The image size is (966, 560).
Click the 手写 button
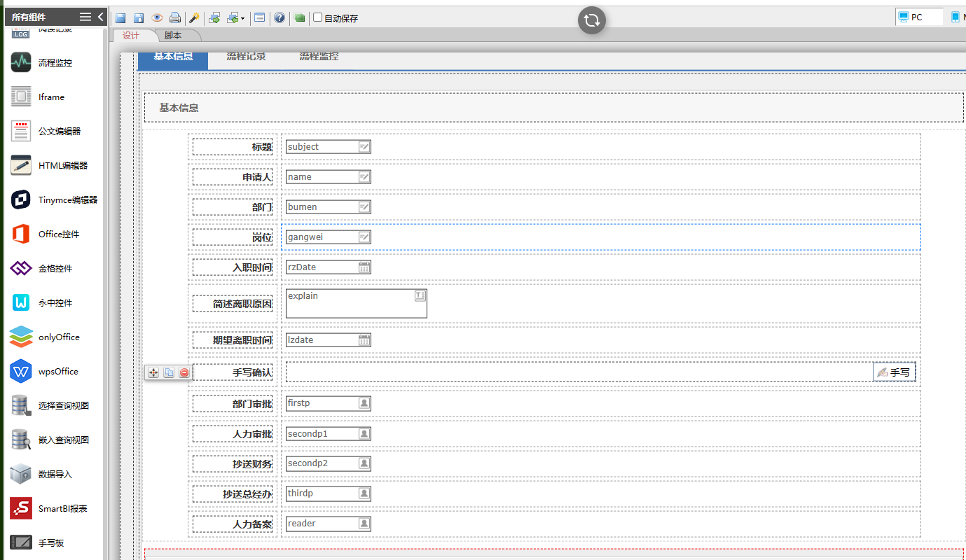pos(894,372)
